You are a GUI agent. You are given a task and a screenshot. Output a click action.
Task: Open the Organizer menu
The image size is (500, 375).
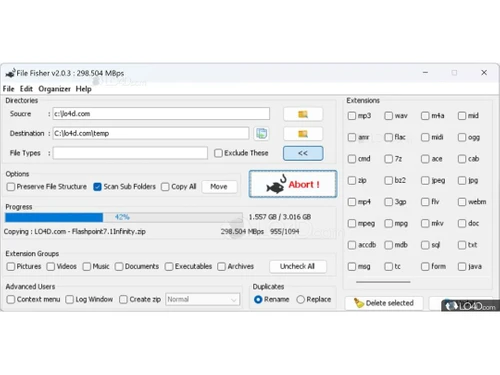tap(54, 89)
